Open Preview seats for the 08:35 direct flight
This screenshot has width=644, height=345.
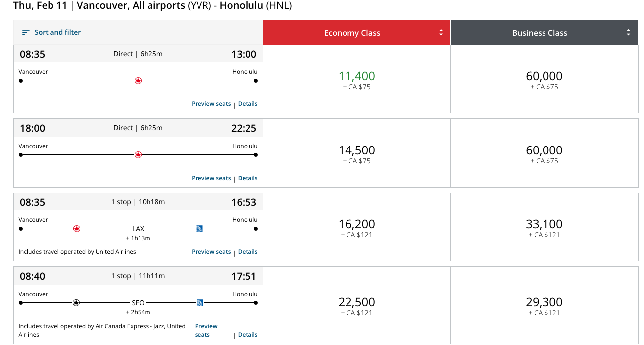[211, 103]
